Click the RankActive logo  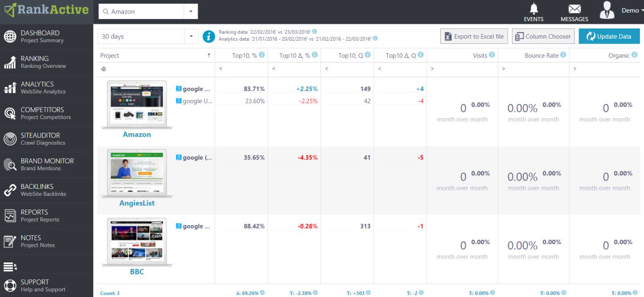click(46, 10)
